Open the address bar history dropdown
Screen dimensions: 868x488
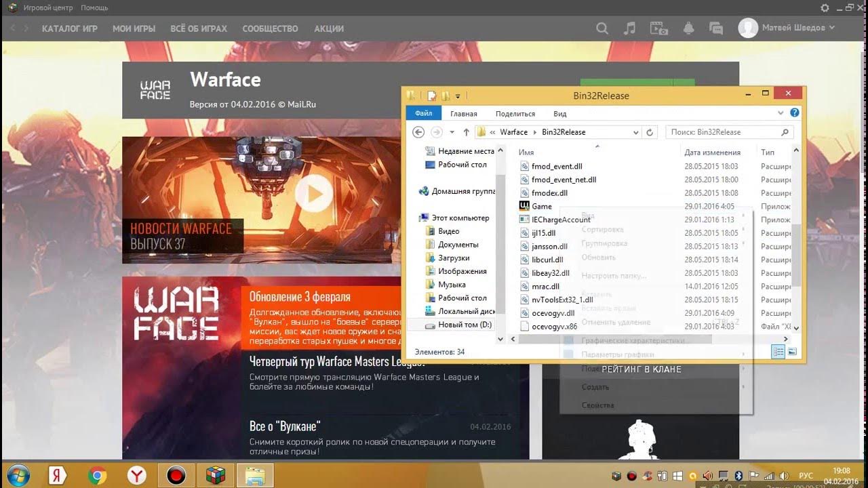click(635, 132)
